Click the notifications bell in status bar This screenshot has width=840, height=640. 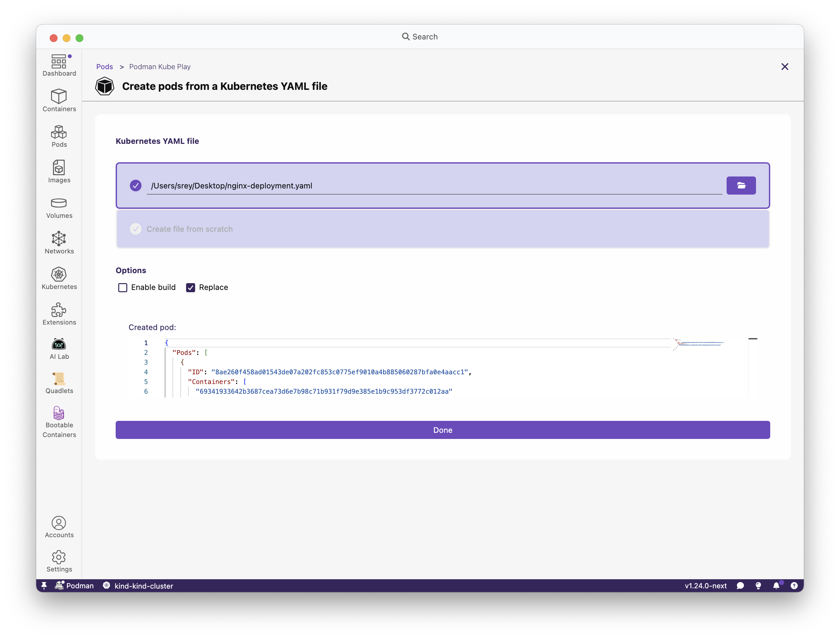(x=776, y=586)
